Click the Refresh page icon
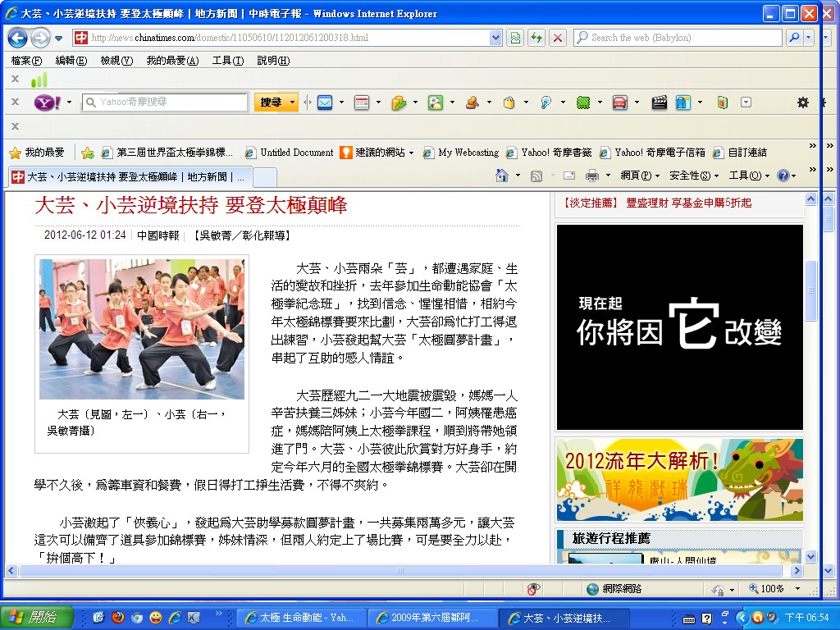Image resolution: width=840 pixels, height=630 pixels. tap(536, 38)
